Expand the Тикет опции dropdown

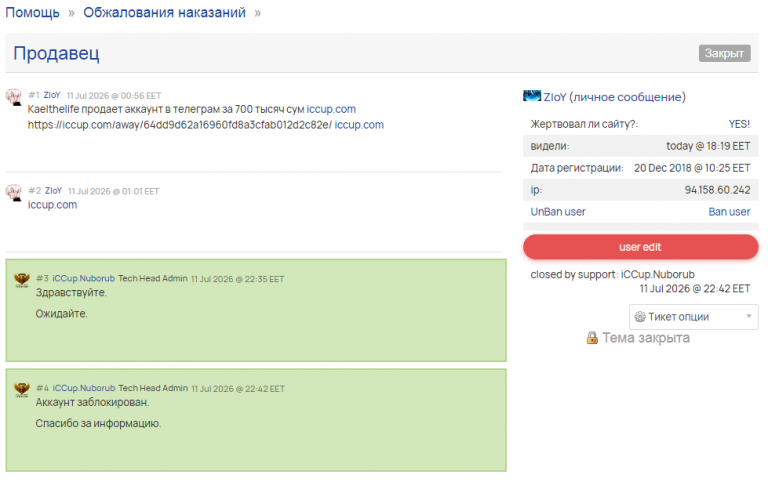694,317
